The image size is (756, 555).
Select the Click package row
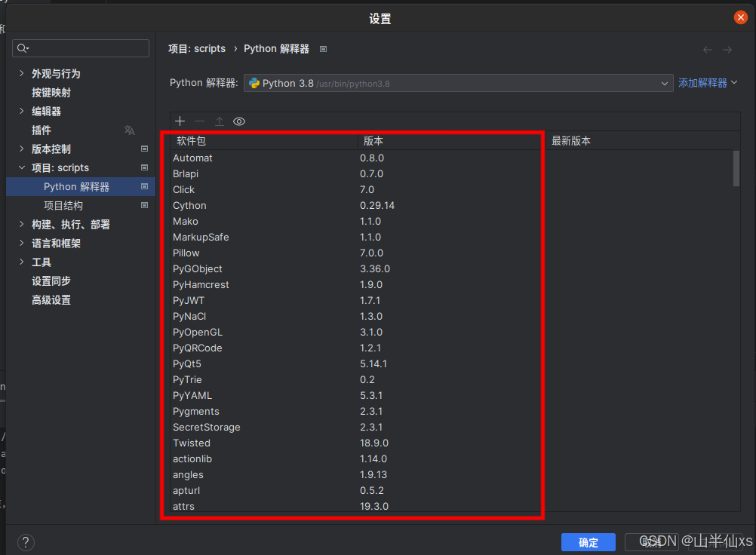452,190
